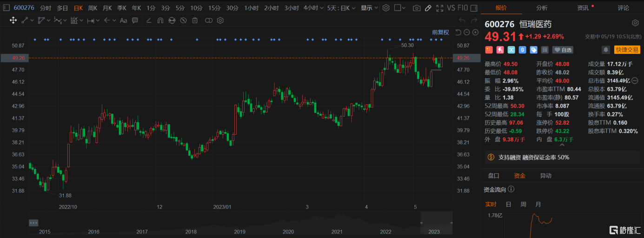Take a chart snapshot with camera icon

(x=417, y=8)
